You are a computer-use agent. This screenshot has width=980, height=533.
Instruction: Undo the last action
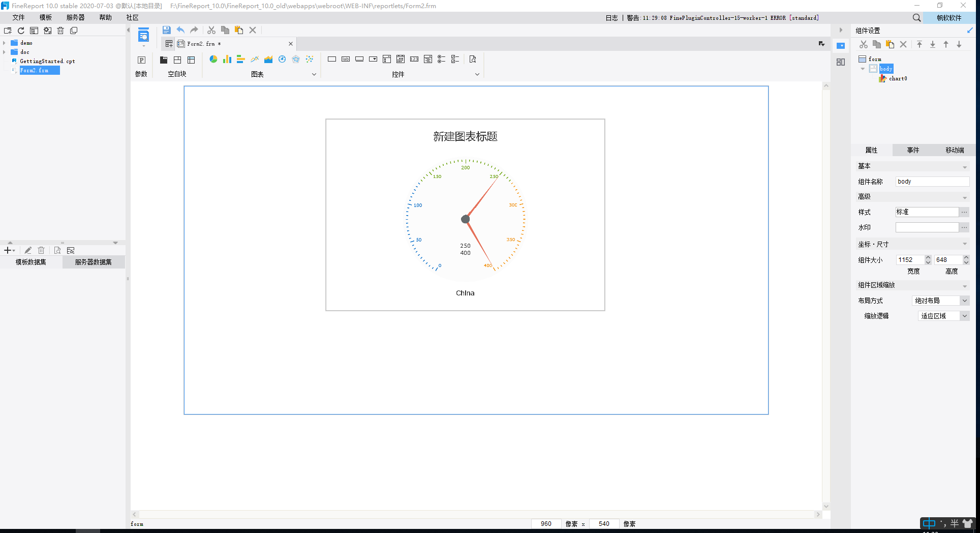tap(180, 30)
